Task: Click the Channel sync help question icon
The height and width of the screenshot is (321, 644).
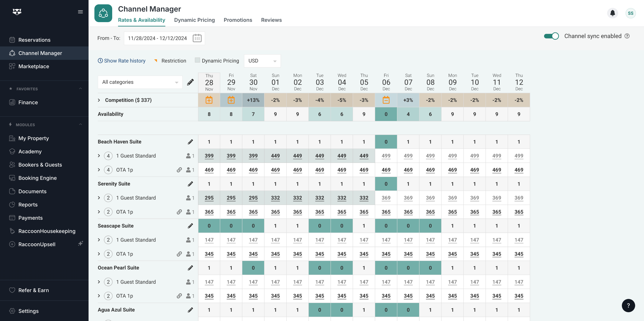Action: (627, 36)
